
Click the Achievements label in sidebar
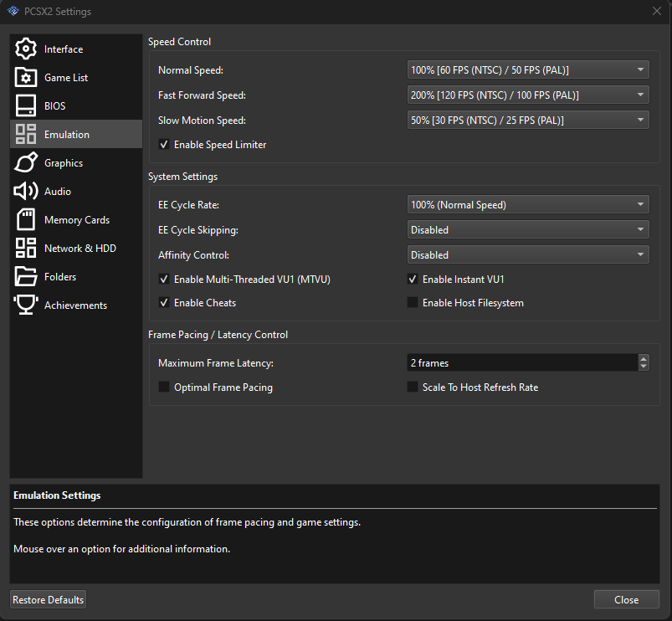pyautogui.click(x=75, y=305)
